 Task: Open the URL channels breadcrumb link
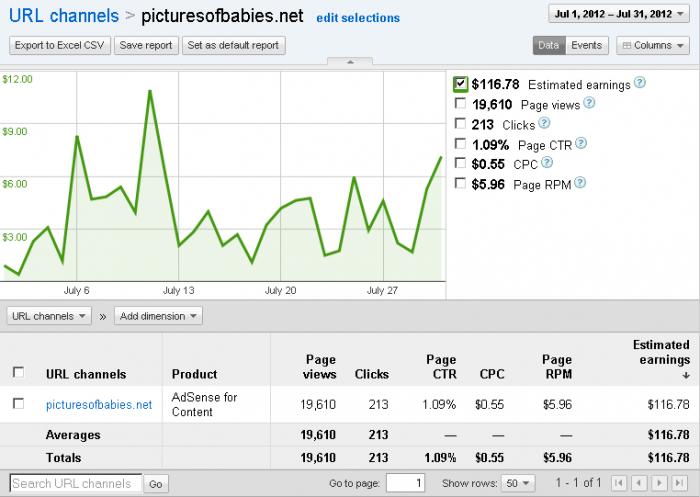(64, 16)
